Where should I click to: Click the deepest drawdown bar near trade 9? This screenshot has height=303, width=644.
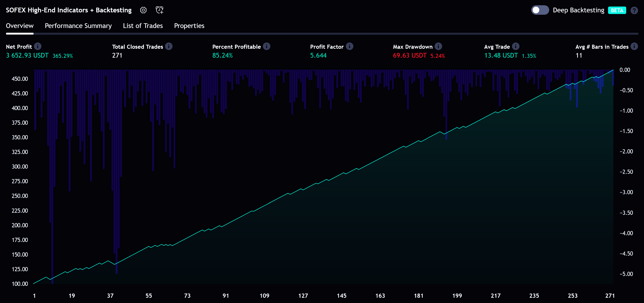point(52,177)
